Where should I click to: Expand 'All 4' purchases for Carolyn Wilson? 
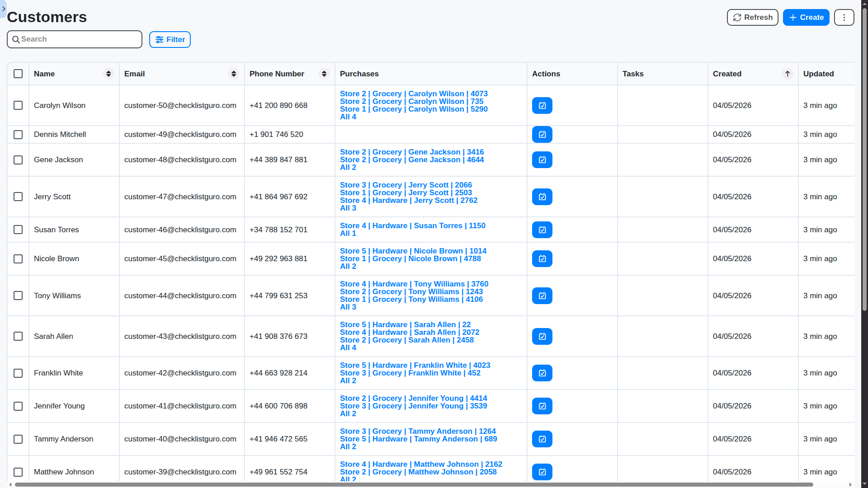click(348, 117)
